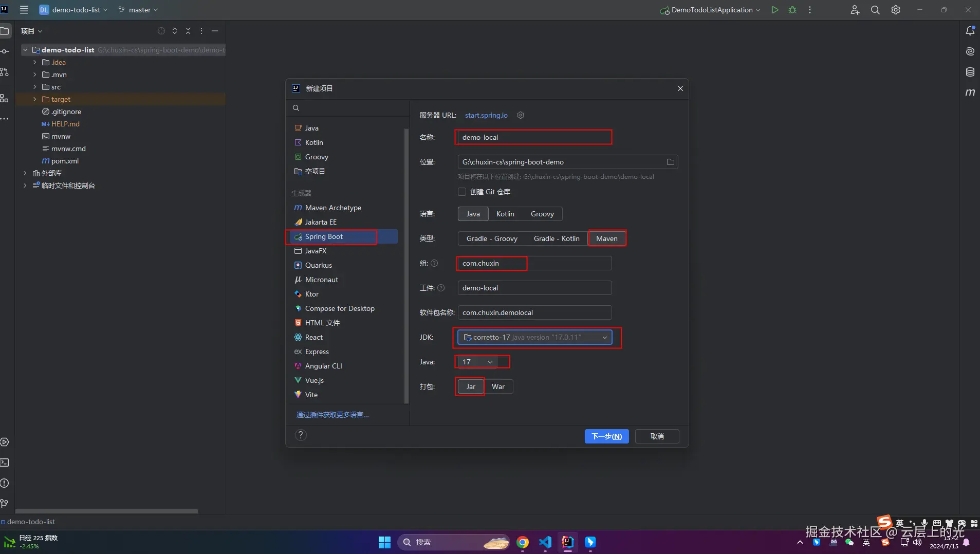Open HELP.md in project tree

[65, 124]
